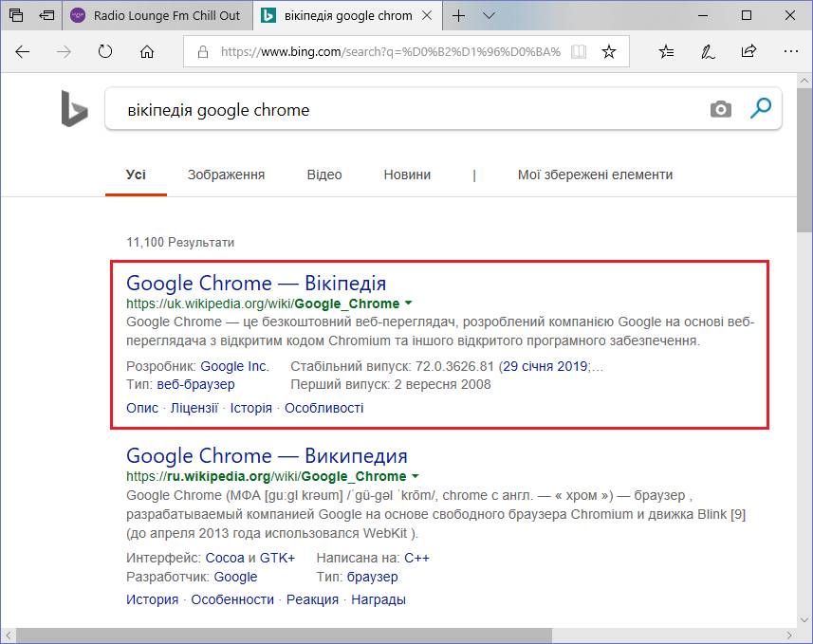Viewport: 813px width, 644px height.
Task: Open the Google Inc. developer link
Action: tap(234, 366)
